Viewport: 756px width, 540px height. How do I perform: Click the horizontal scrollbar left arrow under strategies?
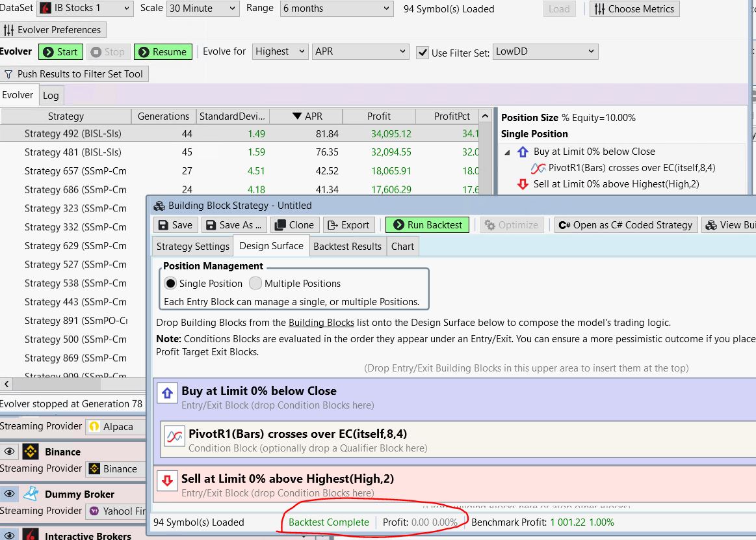tap(6, 384)
